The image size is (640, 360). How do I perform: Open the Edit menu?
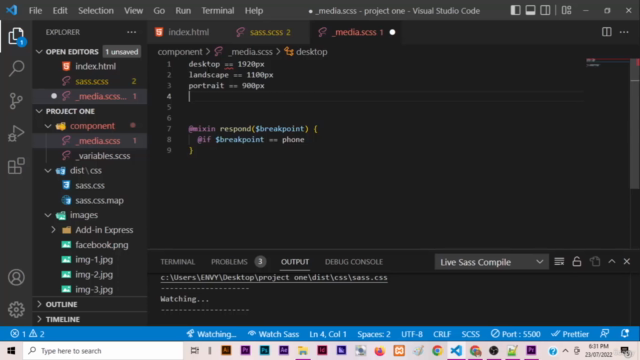tap(60, 11)
